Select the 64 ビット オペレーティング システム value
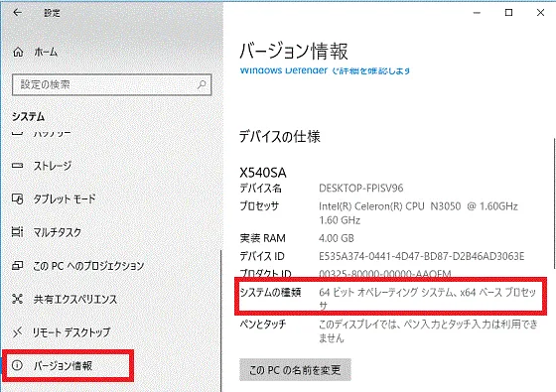This screenshot has height=392, width=556. [x=427, y=299]
